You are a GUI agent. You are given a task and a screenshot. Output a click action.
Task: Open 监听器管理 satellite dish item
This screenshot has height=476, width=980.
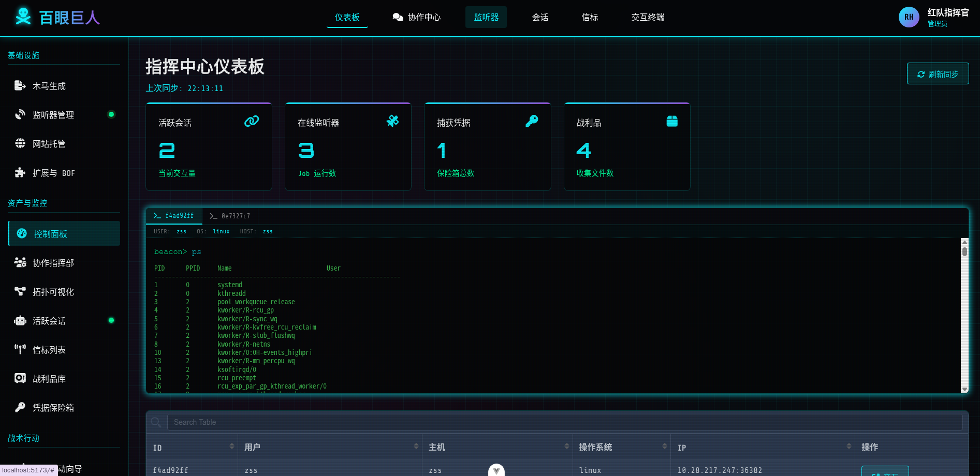tap(21, 114)
